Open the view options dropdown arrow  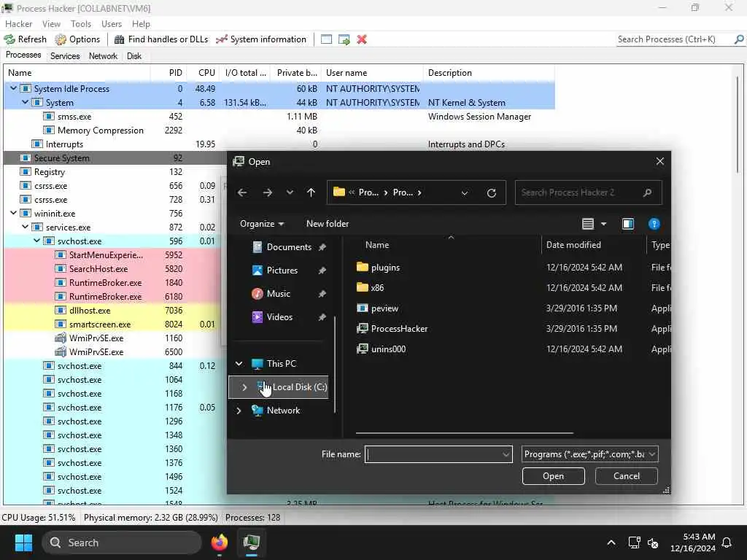[x=603, y=224]
